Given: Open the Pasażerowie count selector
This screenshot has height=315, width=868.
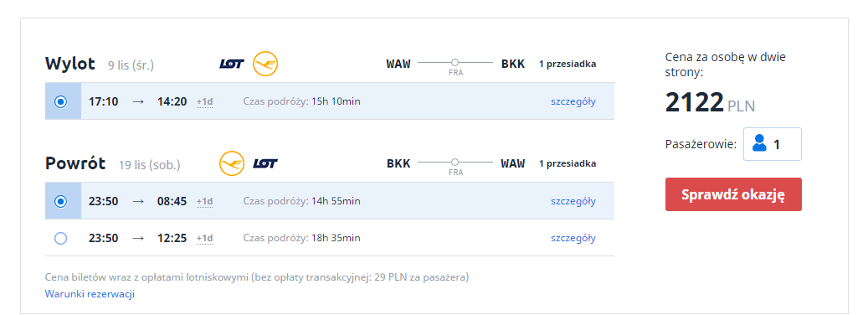Looking at the screenshot, I should (773, 144).
